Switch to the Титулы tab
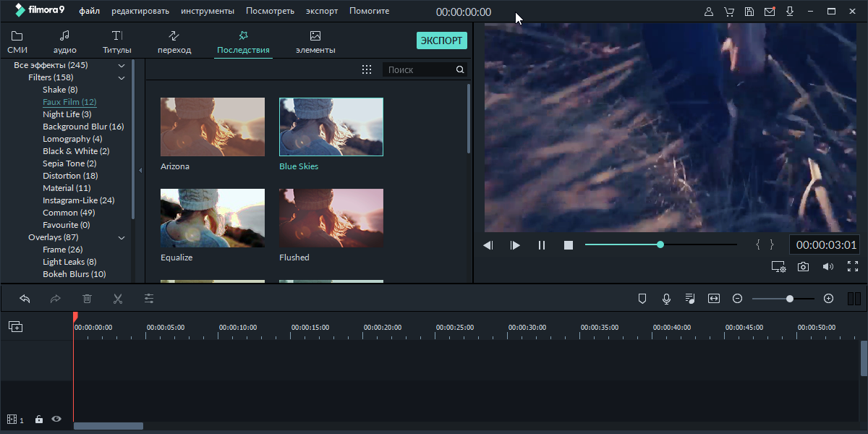This screenshot has width=868, height=434. click(117, 42)
